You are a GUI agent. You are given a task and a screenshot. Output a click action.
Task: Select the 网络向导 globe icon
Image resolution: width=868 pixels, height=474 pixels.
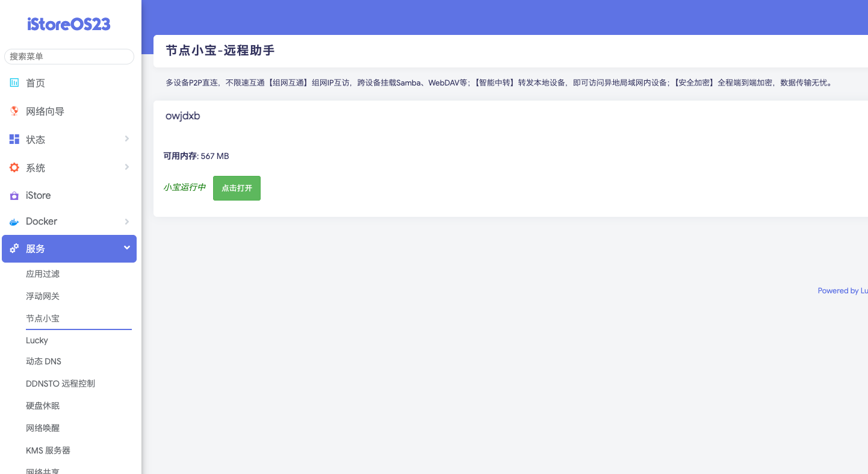coord(14,111)
